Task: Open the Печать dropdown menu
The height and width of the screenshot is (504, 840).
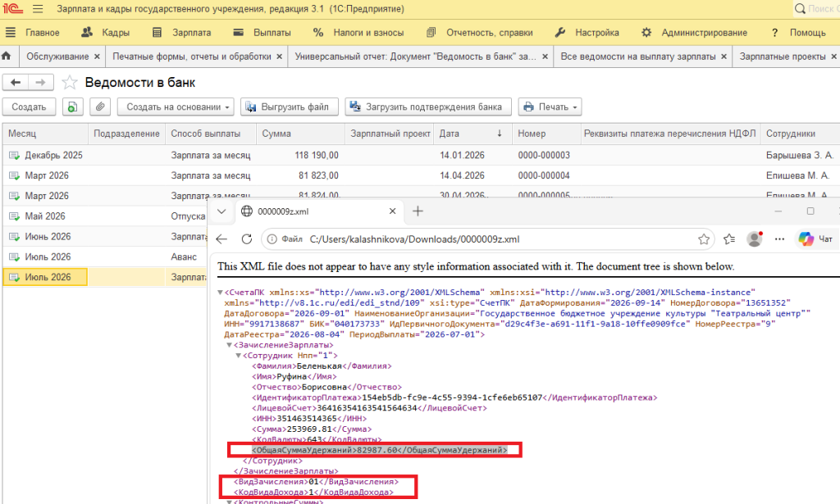Action: (x=550, y=107)
